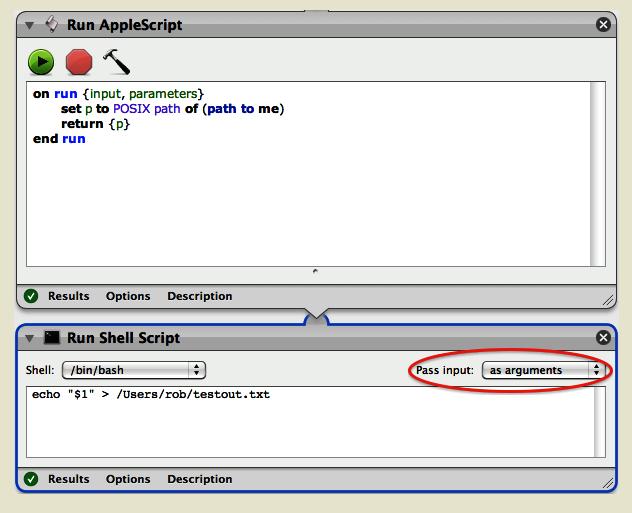Viewport: 632px width, 513px height.
Task: Click the split handle below AppleScript editor
Action: coord(316,272)
